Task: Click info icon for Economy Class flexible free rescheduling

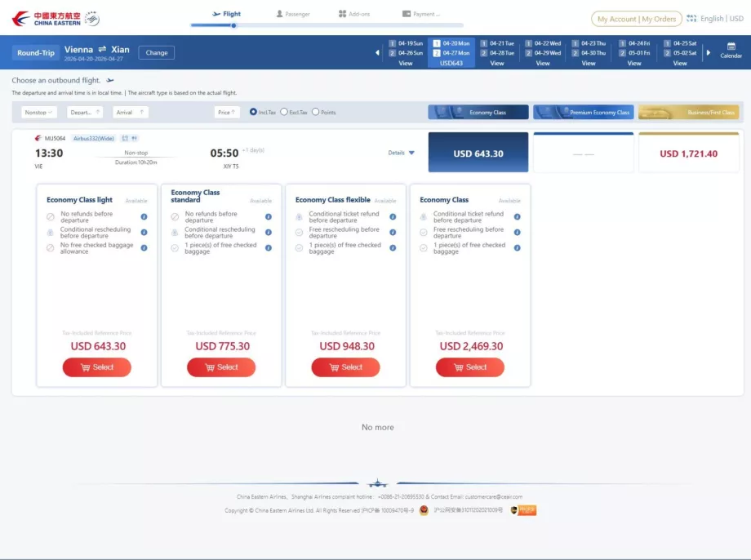Action: (x=393, y=233)
